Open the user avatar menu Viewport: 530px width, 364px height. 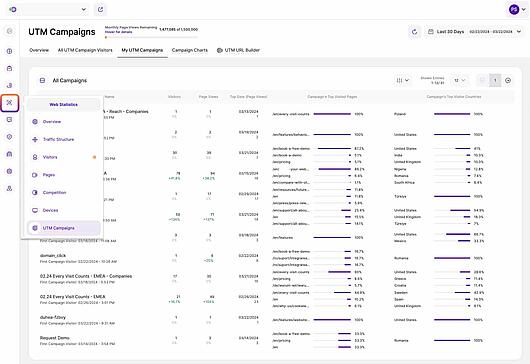(517, 9)
